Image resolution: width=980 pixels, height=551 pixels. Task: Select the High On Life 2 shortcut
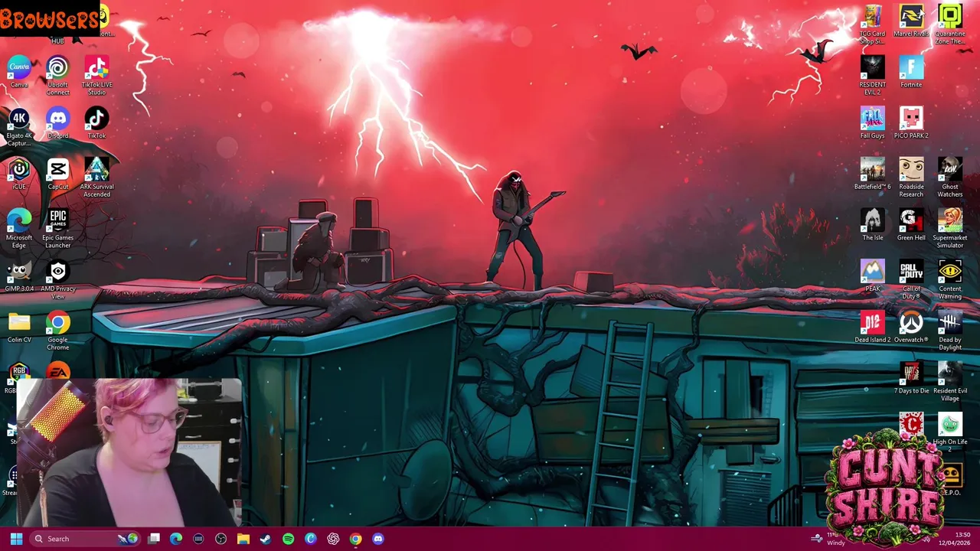[x=950, y=431]
